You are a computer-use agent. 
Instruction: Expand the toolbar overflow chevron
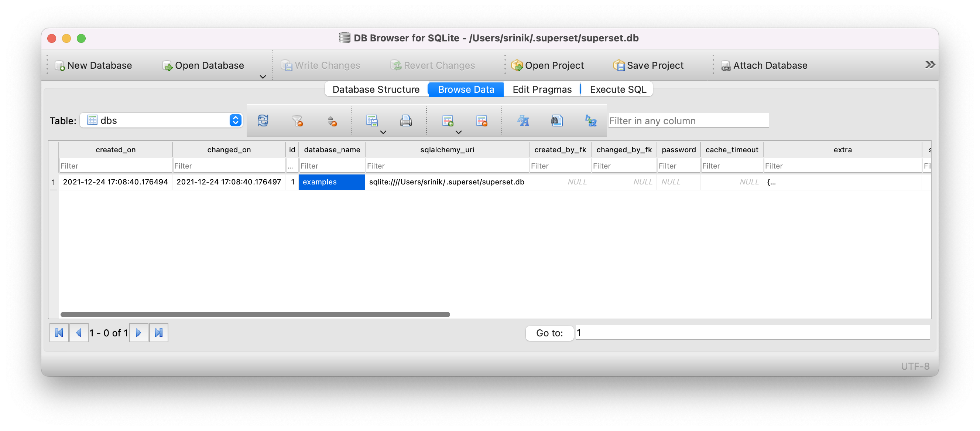tap(930, 65)
